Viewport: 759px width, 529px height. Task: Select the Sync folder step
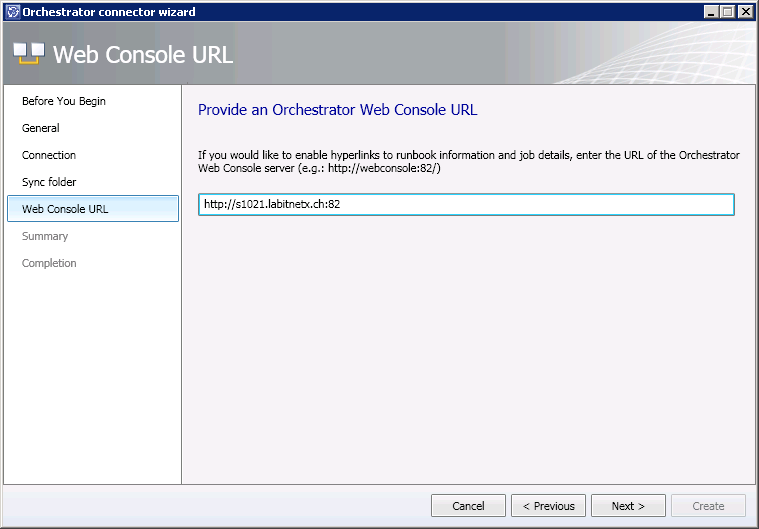(49, 182)
